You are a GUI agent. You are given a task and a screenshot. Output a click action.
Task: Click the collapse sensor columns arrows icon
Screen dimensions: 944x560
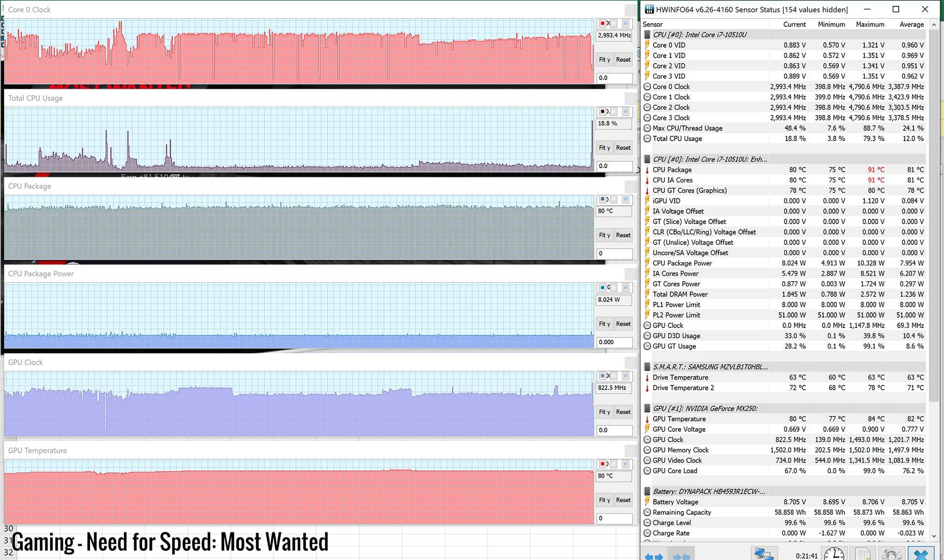point(681,557)
